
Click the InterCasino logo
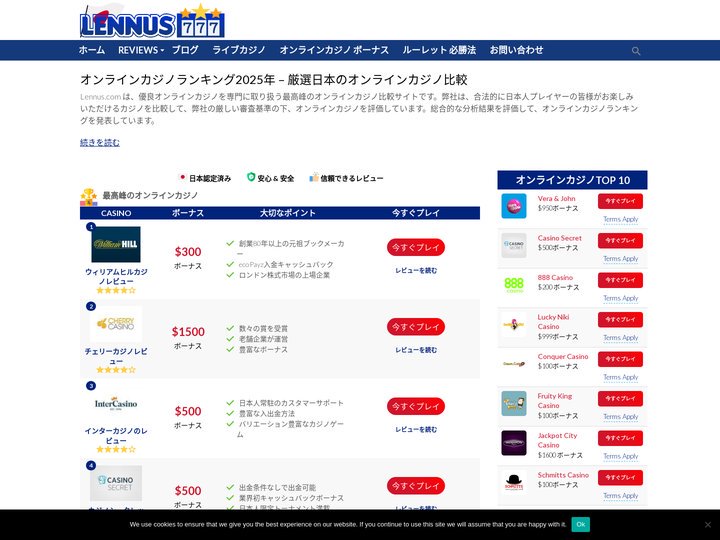click(x=116, y=404)
